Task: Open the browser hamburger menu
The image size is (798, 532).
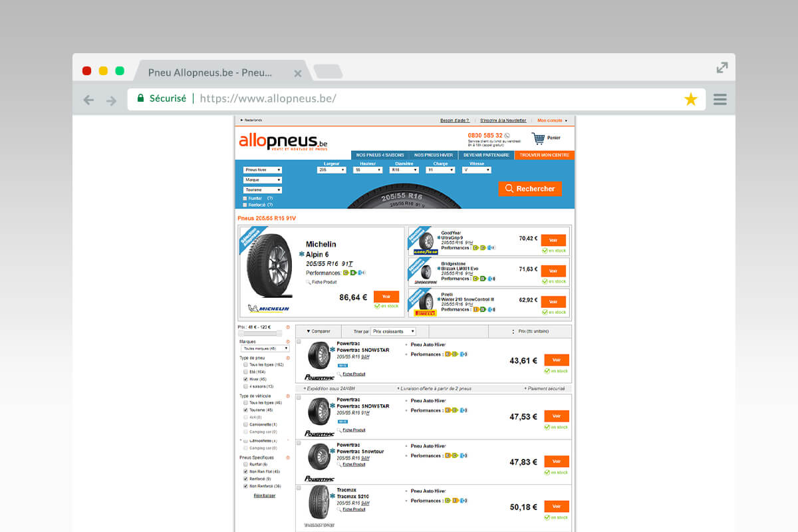Action: tap(720, 100)
